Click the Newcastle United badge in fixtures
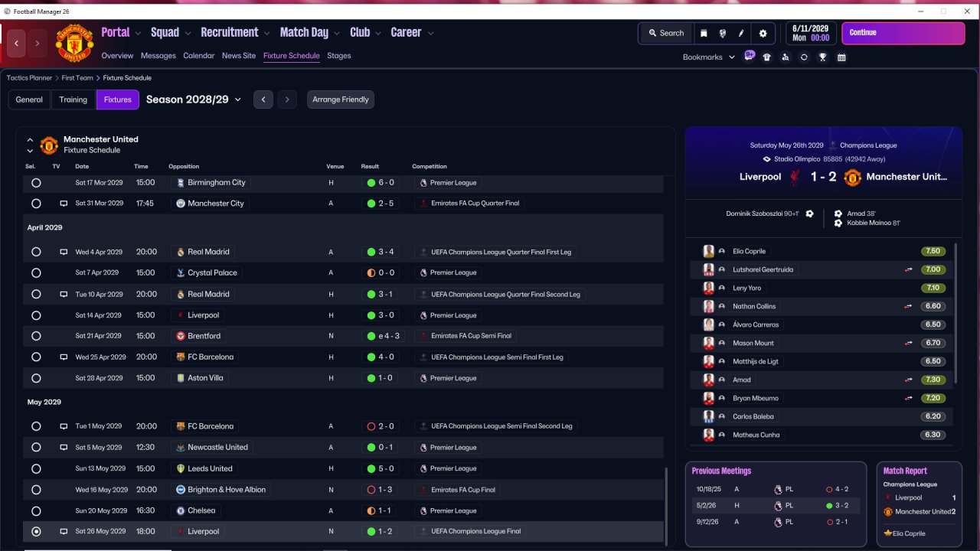Screen dimensions: 980x551 [x=180, y=448]
